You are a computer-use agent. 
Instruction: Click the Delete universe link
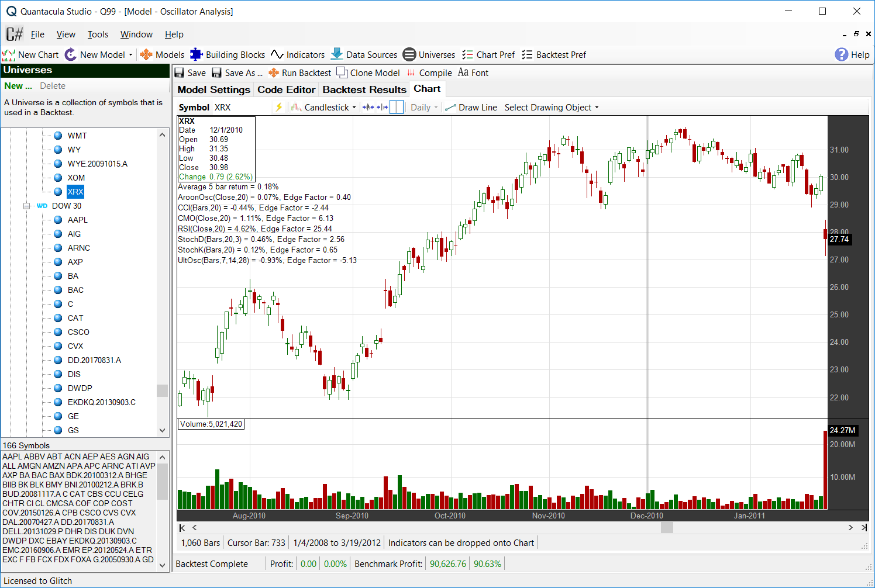pos(53,86)
